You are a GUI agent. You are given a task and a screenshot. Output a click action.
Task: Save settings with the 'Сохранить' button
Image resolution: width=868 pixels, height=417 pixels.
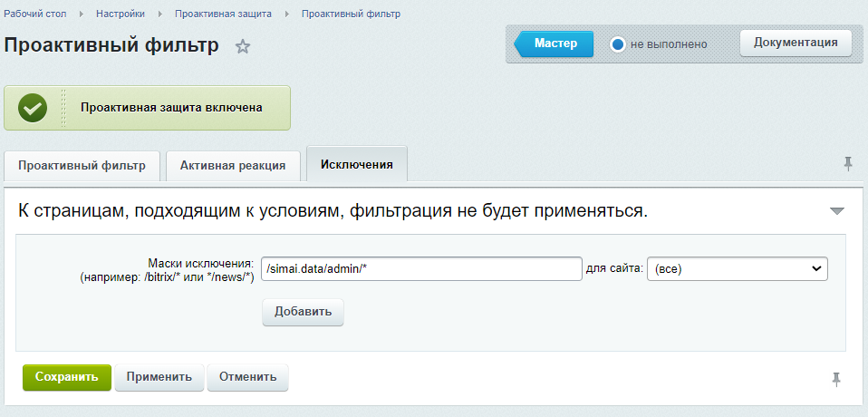(x=66, y=377)
